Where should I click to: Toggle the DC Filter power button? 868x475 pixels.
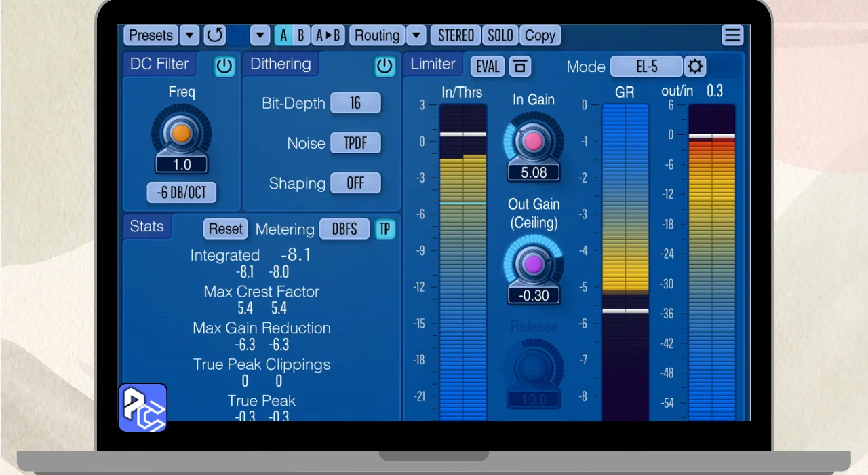(224, 66)
